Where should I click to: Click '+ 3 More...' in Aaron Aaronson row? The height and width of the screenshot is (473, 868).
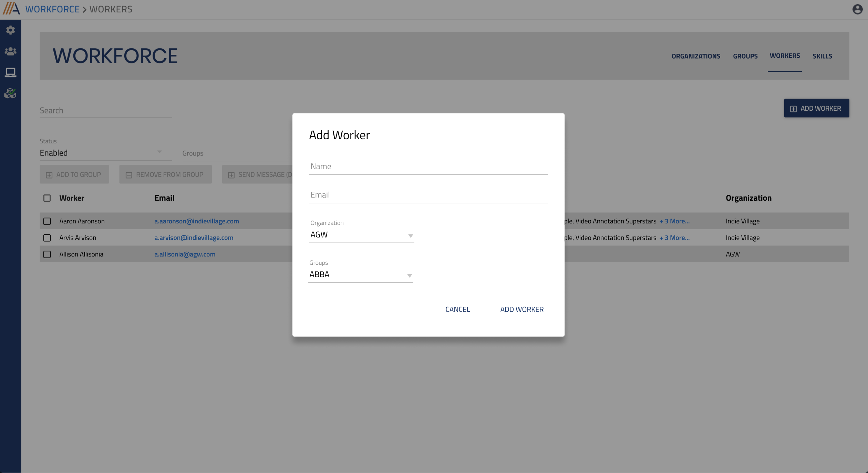tap(674, 221)
